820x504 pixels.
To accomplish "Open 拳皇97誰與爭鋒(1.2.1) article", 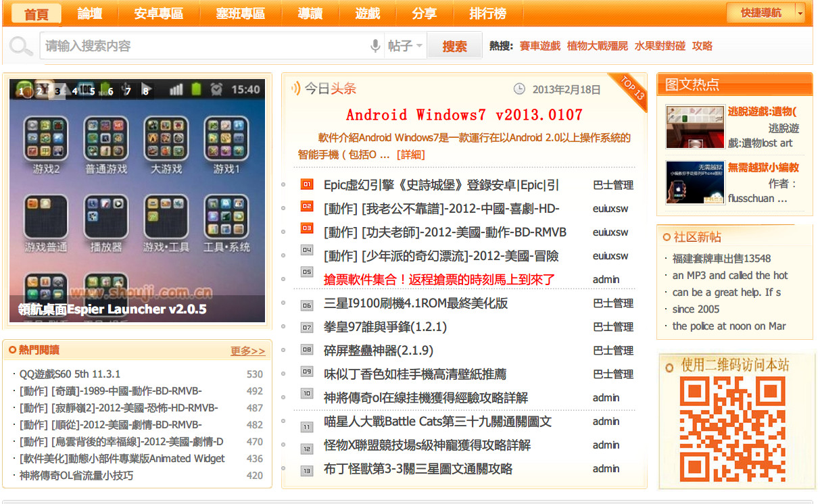I will (385, 327).
